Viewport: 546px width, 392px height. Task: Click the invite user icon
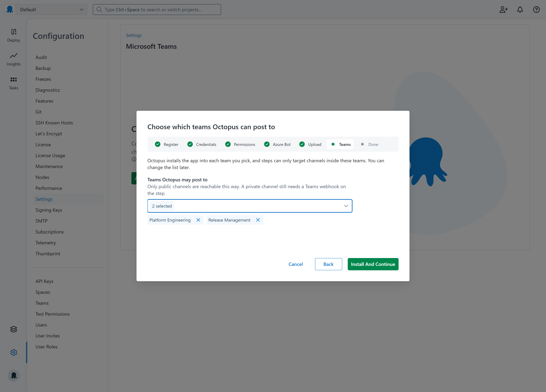503,10
